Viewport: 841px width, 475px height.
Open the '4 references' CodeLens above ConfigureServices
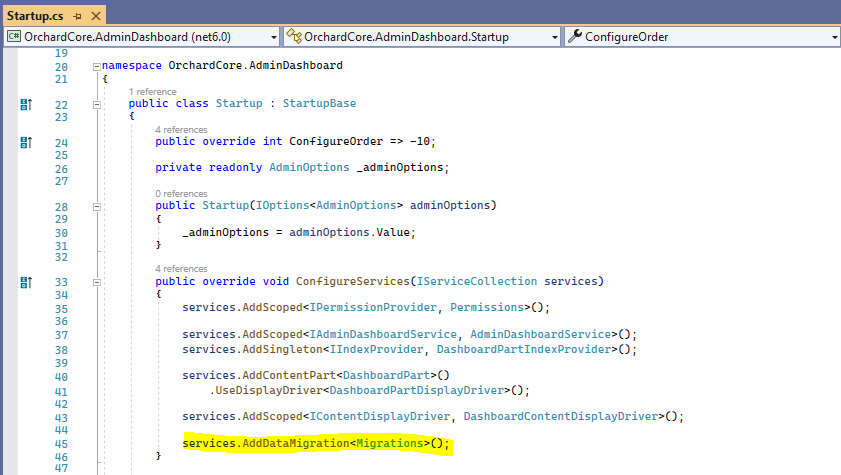pyautogui.click(x=181, y=269)
